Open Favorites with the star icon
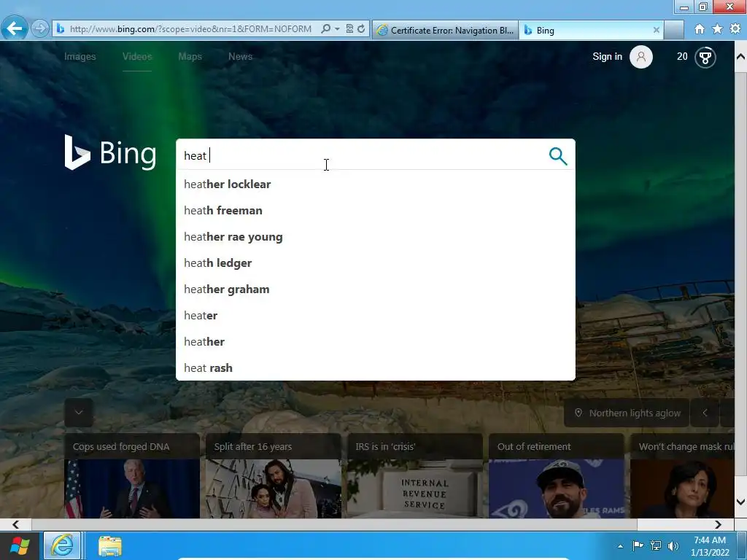The height and width of the screenshot is (560, 747). pos(718,29)
